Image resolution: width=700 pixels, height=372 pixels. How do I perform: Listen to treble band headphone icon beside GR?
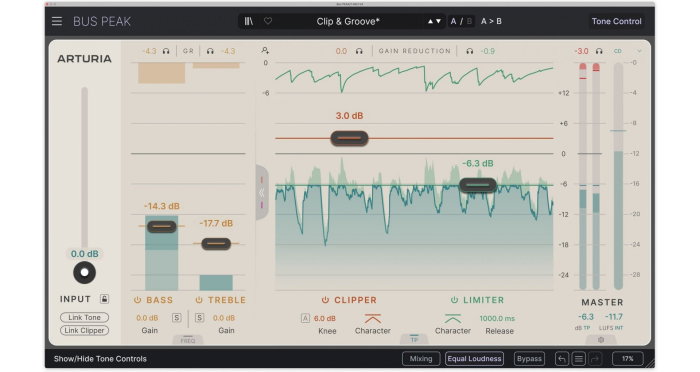point(210,51)
